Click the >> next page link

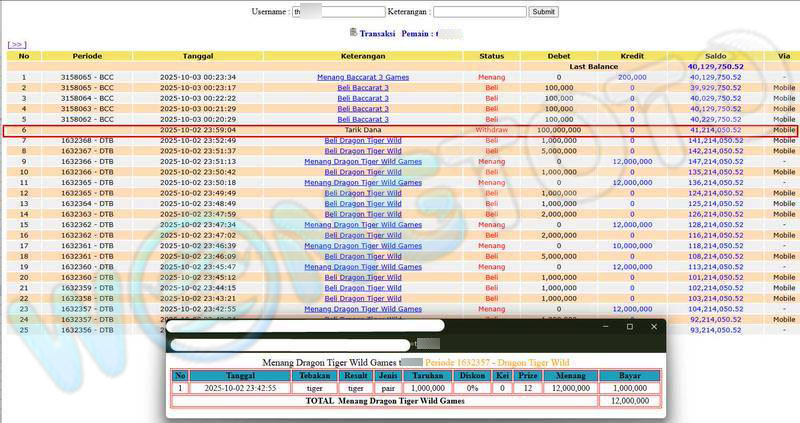point(16,45)
